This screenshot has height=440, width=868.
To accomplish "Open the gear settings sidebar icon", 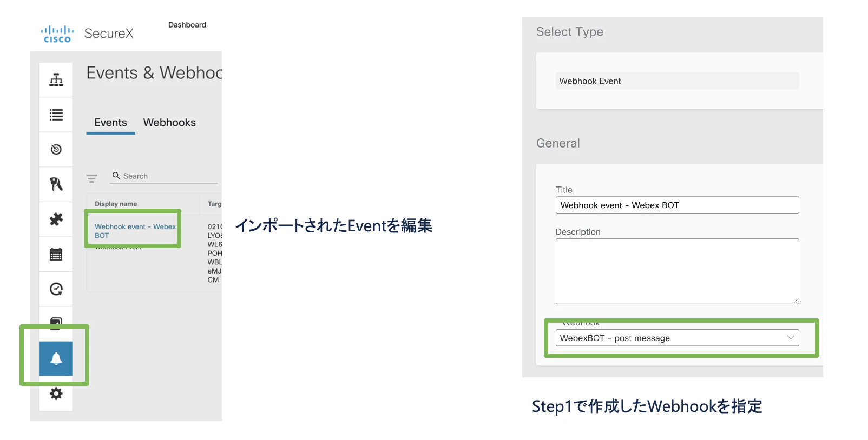I will click(x=56, y=394).
